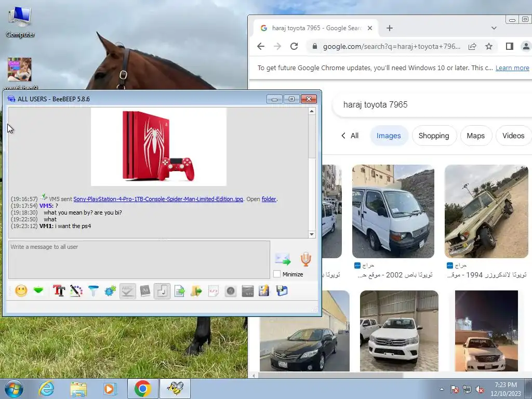The image size is (532, 399).
Task: Toggle the spell checking ABC icon
Action: click(x=128, y=291)
